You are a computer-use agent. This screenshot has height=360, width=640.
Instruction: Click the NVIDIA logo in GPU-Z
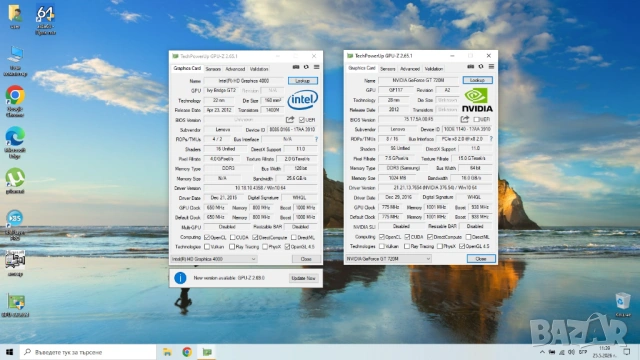coord(477,100)
